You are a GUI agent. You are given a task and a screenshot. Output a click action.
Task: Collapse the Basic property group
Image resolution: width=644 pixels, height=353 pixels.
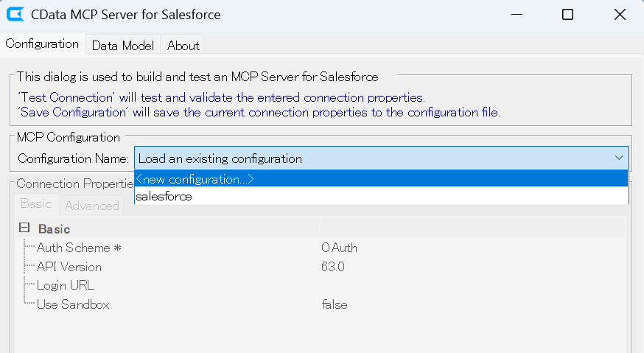pyautogui.click(x=24, y=228)
